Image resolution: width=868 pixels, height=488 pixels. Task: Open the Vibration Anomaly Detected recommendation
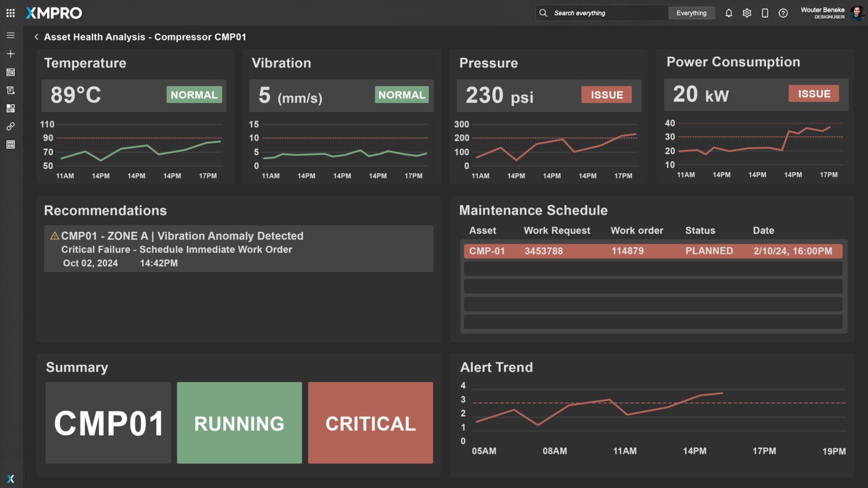coord(238,249)
